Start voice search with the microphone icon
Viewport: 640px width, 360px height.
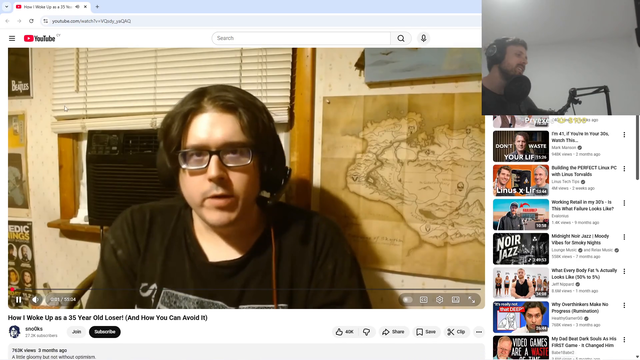tap(424, 38)
